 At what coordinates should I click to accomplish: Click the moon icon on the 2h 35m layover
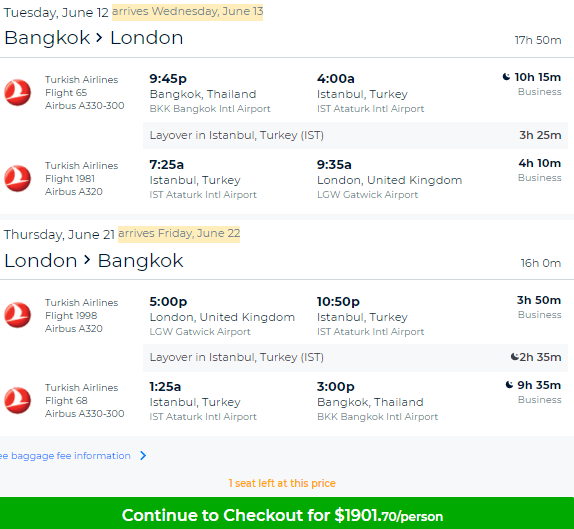coord(515,357)
